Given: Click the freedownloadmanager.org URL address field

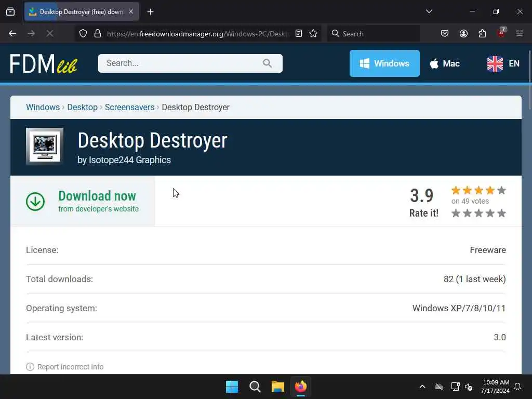Looking at the screenshot, I should tap(198, 34).
